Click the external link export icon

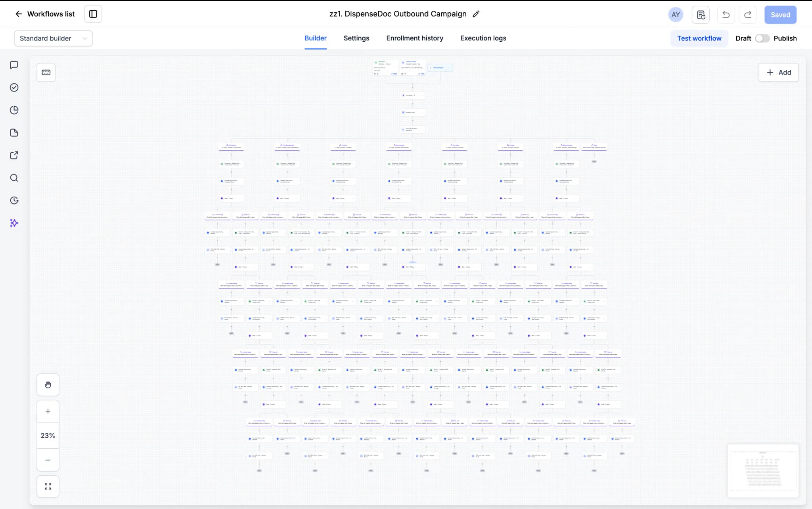tap(14, 155)
